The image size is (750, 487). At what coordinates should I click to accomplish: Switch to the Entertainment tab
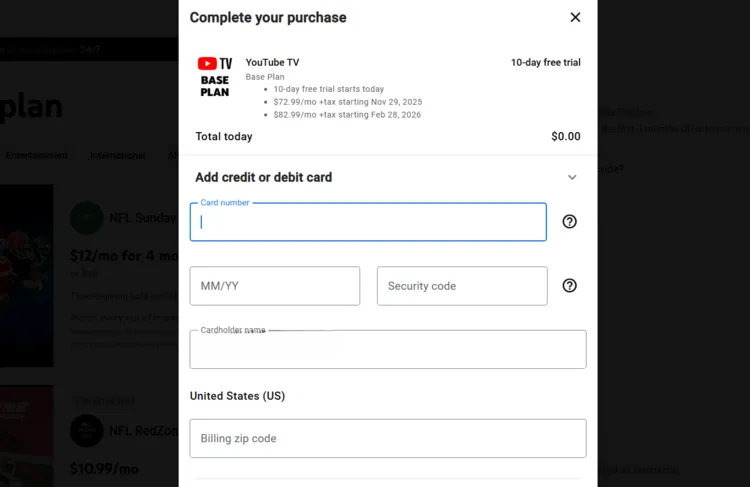[x=36, y=155]
